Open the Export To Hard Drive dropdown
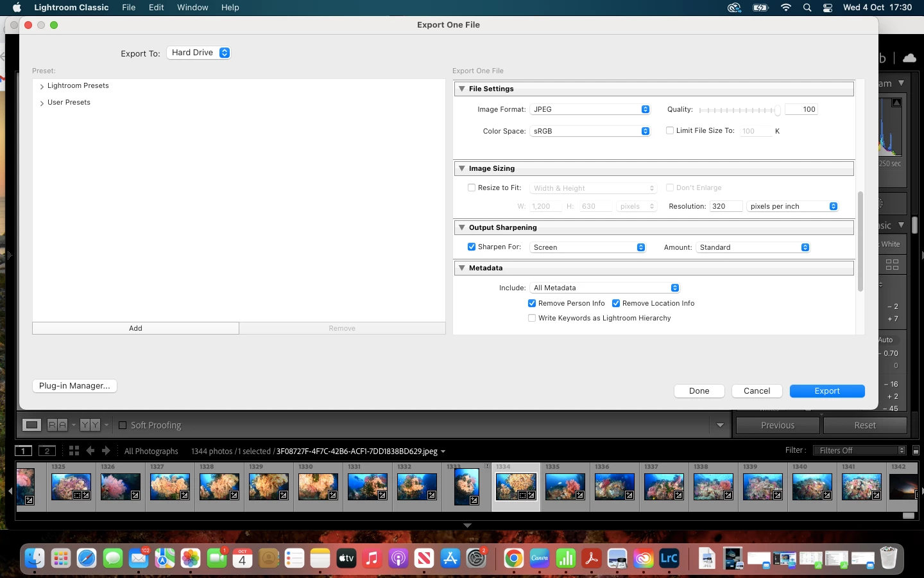 click(198, 53)
